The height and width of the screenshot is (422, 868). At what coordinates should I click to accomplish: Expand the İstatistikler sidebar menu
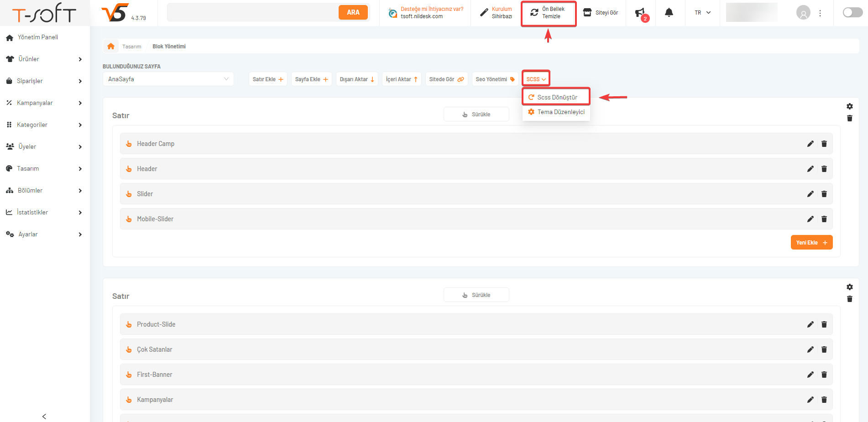tap(45, 212)
